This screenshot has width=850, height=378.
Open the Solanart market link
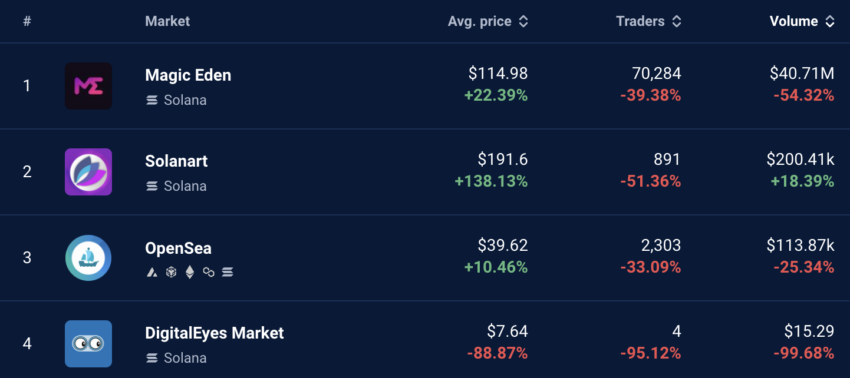click(x=176, y=161)
